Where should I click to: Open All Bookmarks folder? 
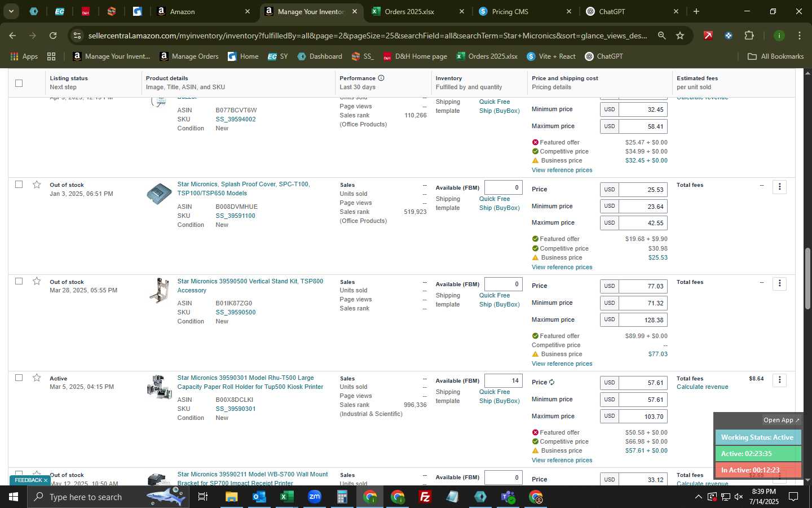[775, 56]
